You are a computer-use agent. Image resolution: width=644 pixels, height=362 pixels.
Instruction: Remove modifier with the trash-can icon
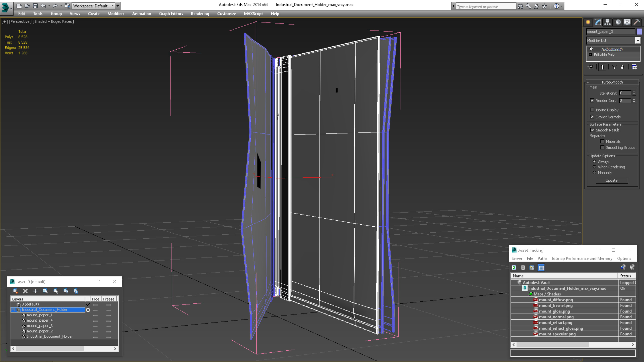coord(622,67)
